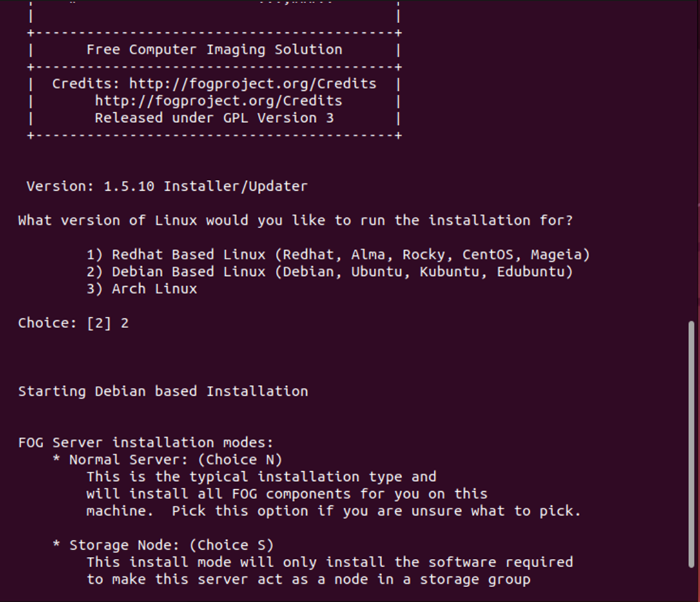This screenshot has height=602, width=700.
Task: Click the Storage Node: (Choice S) line
Action: 163,545
